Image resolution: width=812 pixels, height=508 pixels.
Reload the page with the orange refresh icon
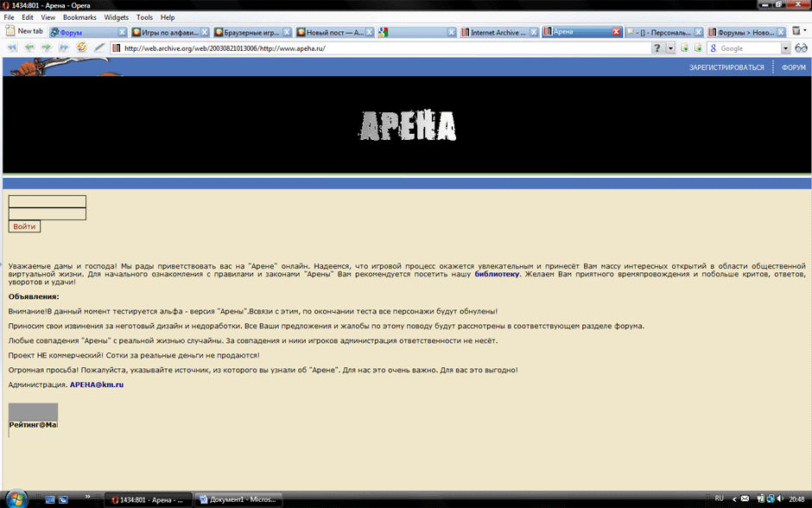tap(81, 48)
